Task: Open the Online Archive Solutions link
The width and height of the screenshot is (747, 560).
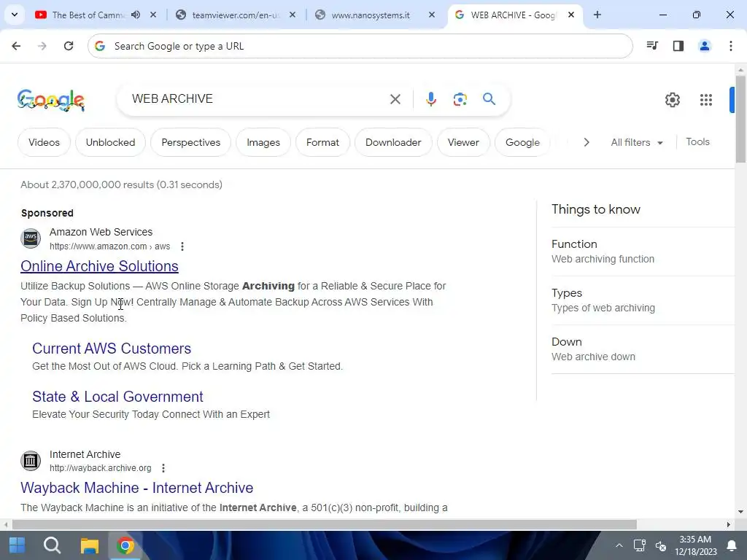Action: (x=99, y=266)
